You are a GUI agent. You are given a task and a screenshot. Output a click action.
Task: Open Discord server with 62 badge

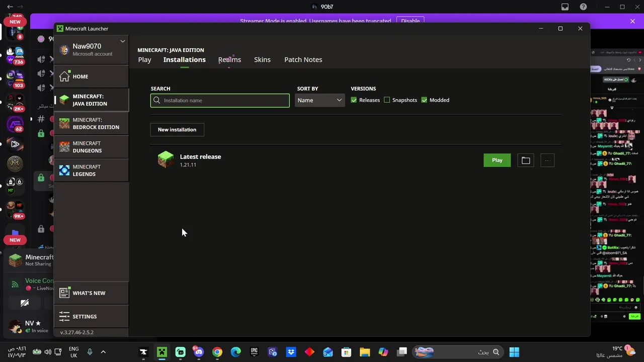click(15, 124)
